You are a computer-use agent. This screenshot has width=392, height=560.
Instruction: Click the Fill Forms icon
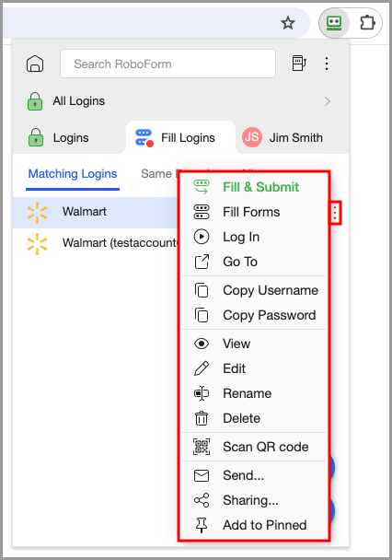tap(202, 212)
